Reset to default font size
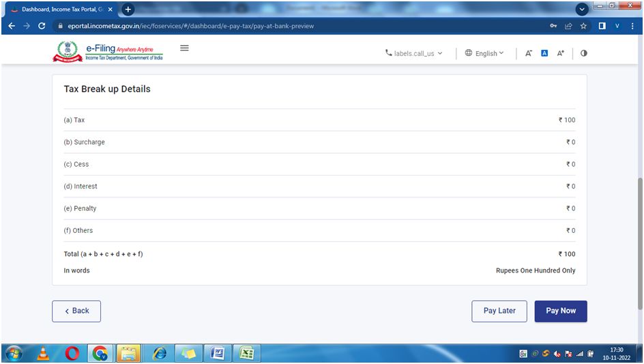Screen dimensions: 644x364 (x=544, y=53)
